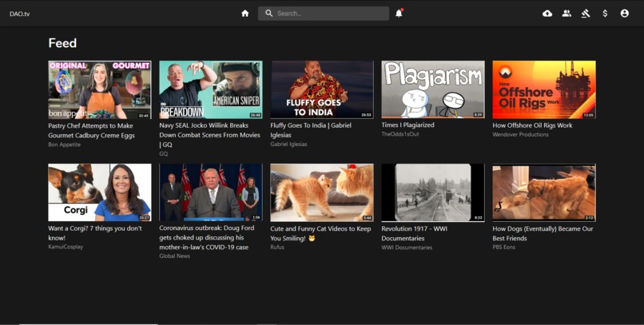Open PBS Eons channel name
This screenshot has width=644, height=325.
[x=503, y=248]
